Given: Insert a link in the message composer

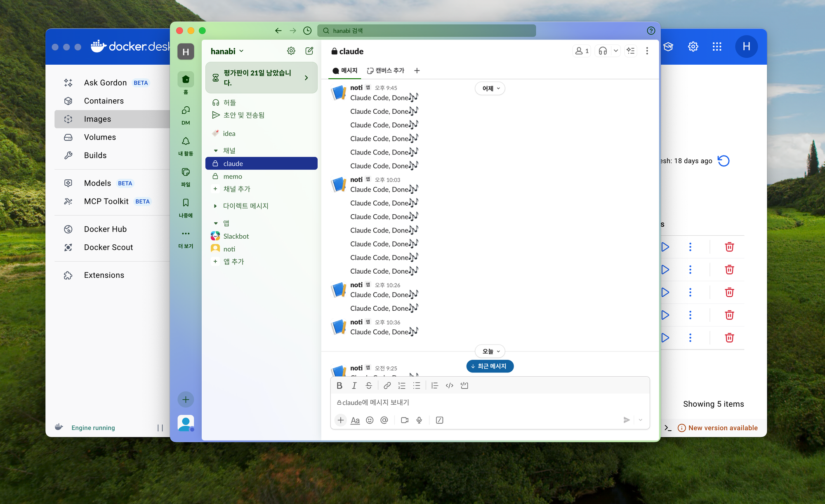Looking at the screenshot, I should tap(387, 385).
